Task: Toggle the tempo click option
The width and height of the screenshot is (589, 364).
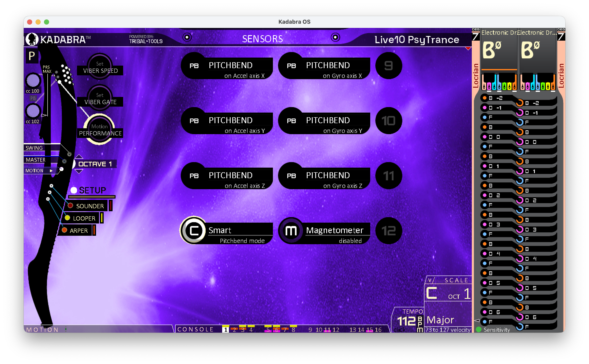Action: click(399, 330)
